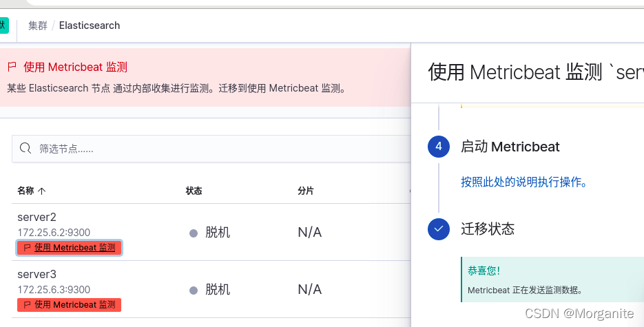This screenshot has height=327, width=644.
Task: Sort nodes by the 分片 column
Action: coord(306,191)
